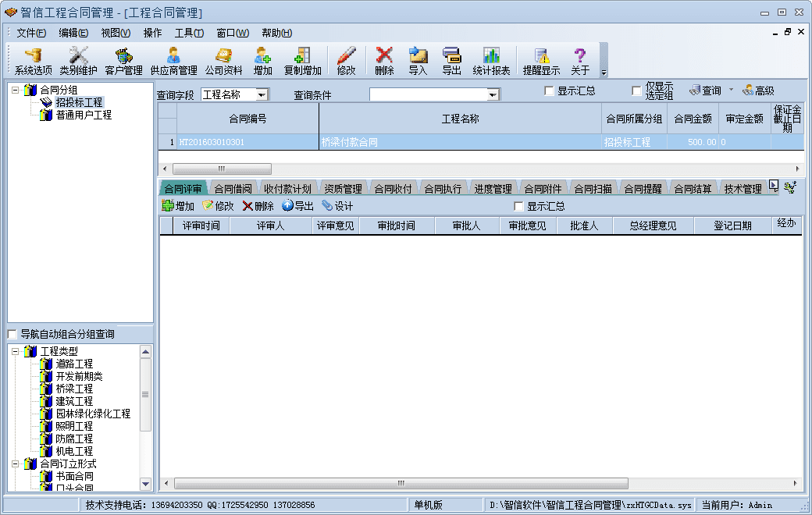Switch to the 合同收付 tab
This screenshot has width=812, height=515.
pyautogui.click(x=393, y=189)
